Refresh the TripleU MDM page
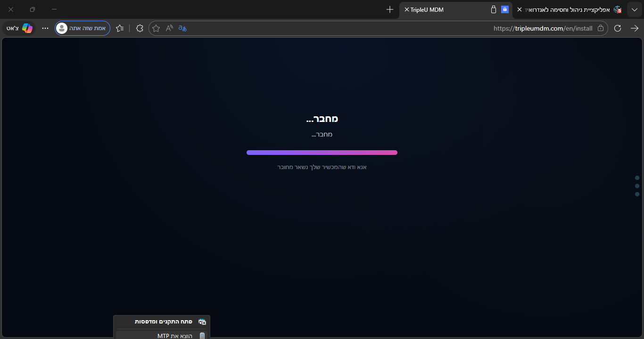644x339 pixels. 618,28
